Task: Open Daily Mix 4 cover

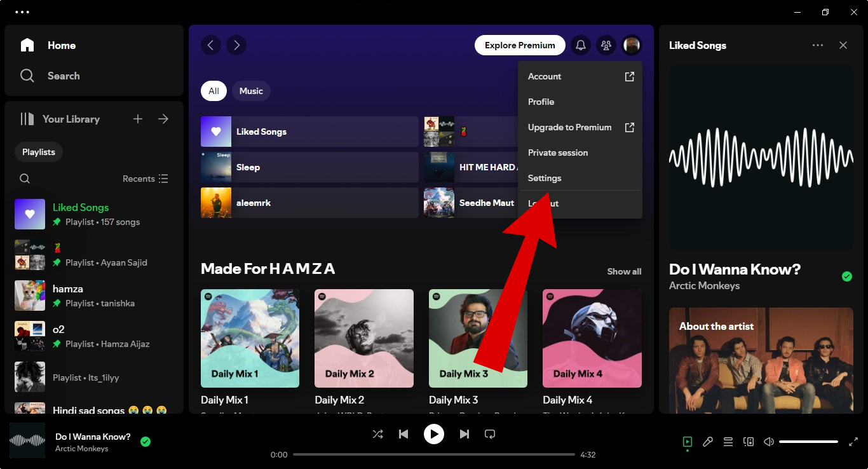Action: (x=592, y=339)
